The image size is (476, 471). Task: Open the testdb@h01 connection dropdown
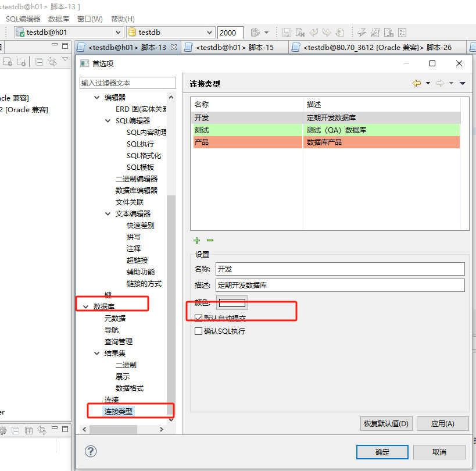click(118, 32)
